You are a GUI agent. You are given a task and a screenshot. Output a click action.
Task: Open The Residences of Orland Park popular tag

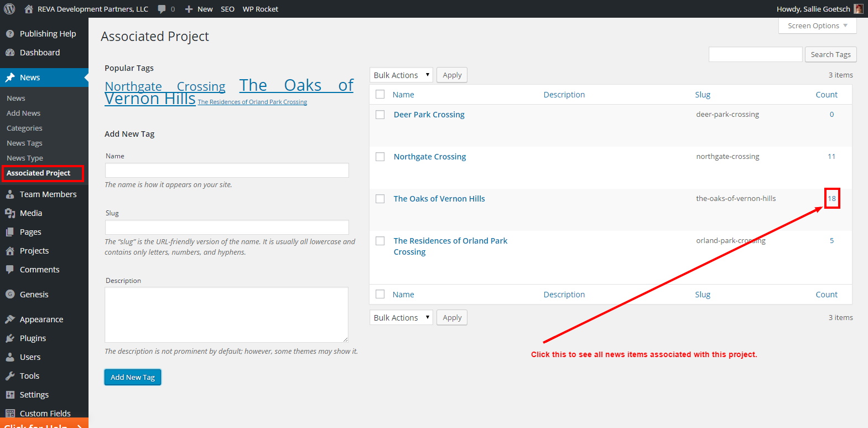pos(252,102)
